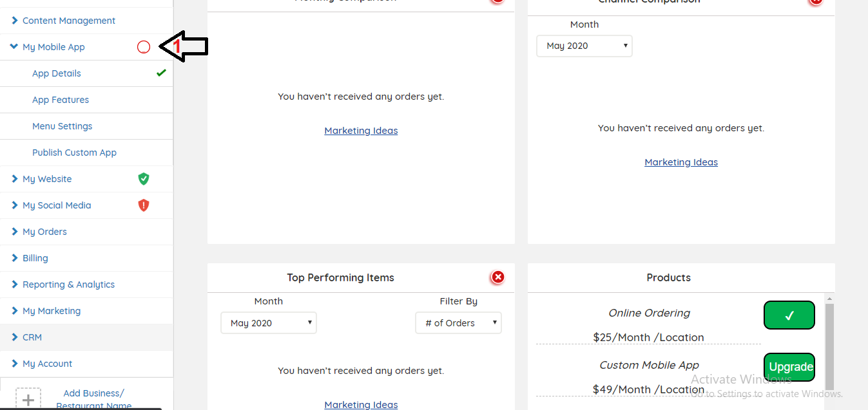Upgrade the Custom Mobile App product
The width and height of the screenshot is (868, 410).
789,367
